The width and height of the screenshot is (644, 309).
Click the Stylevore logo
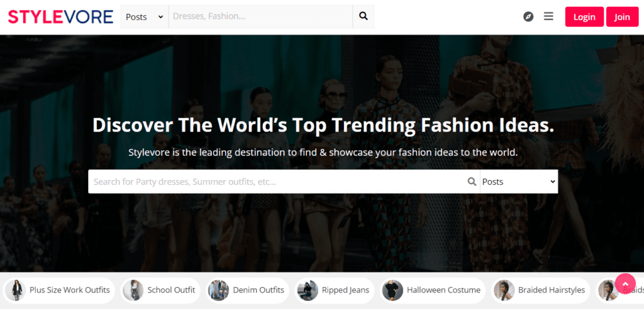60,17
